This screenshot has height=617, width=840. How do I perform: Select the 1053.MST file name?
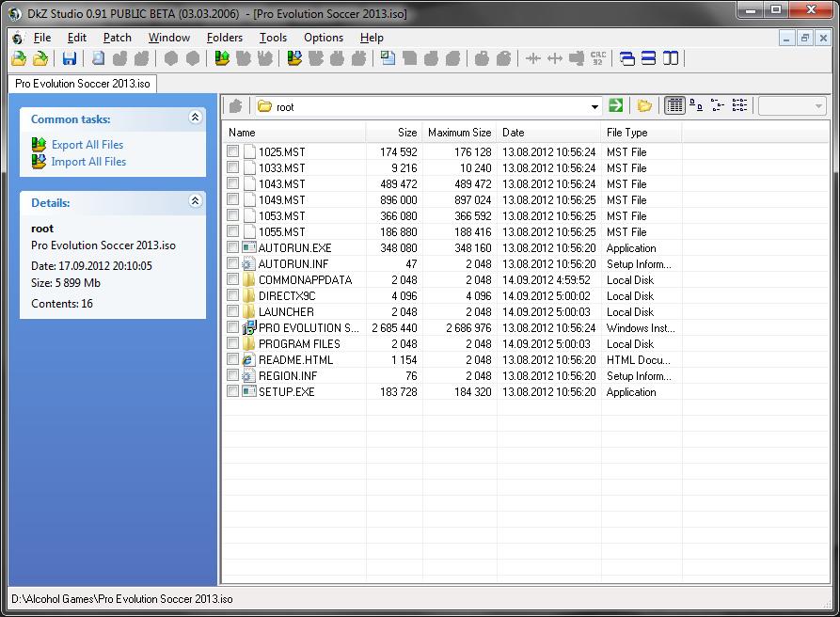(282, 215)
